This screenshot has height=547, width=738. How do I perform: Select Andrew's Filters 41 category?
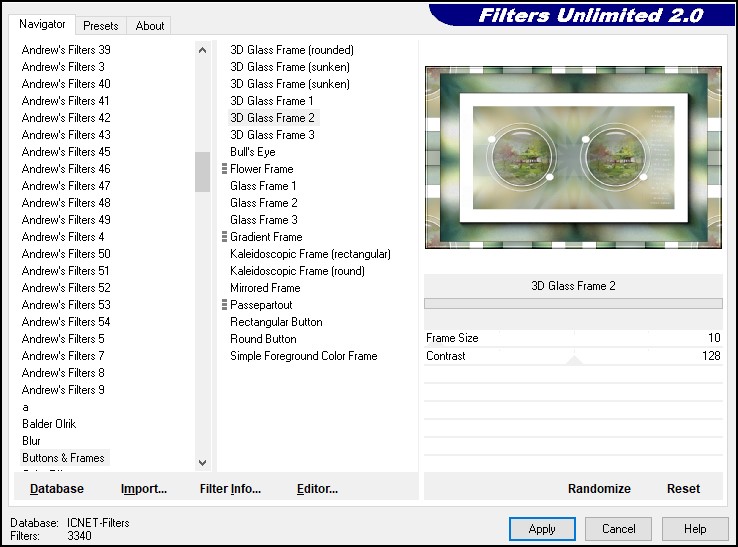(x=65, y=101)
